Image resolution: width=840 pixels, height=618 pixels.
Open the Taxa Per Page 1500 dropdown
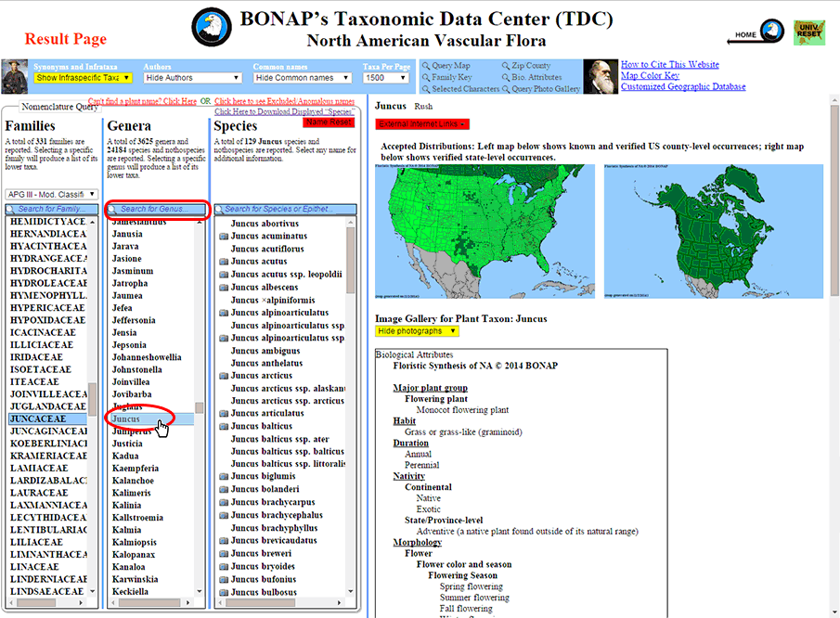tap(386, 78)
